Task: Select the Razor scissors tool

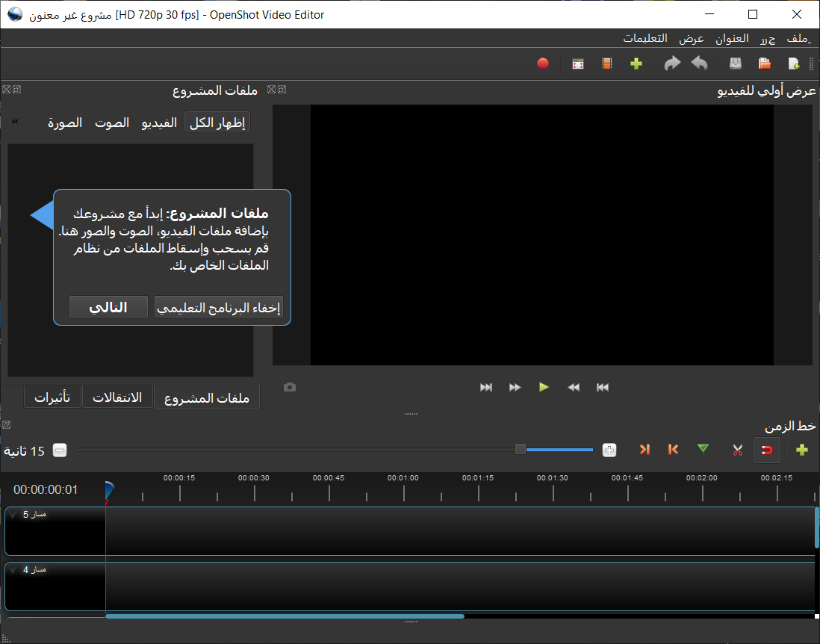Action: pyautogui.click(x=737, y=450)
